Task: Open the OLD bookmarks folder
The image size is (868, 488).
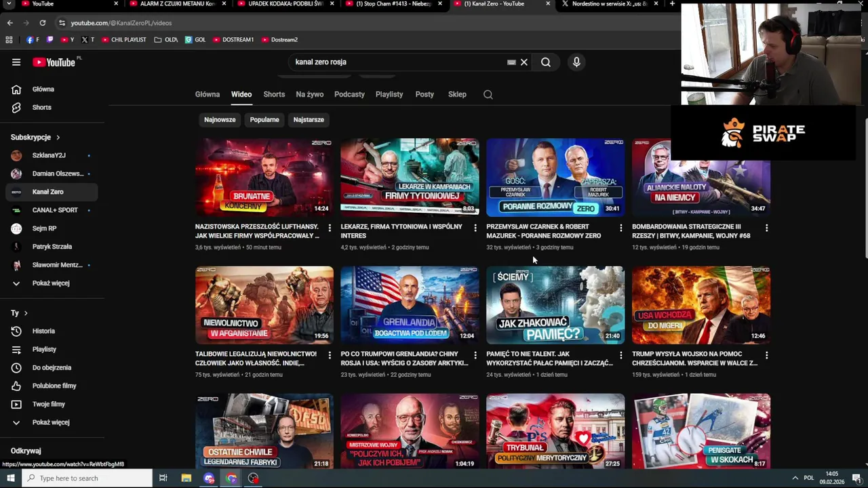Action: 166,39
